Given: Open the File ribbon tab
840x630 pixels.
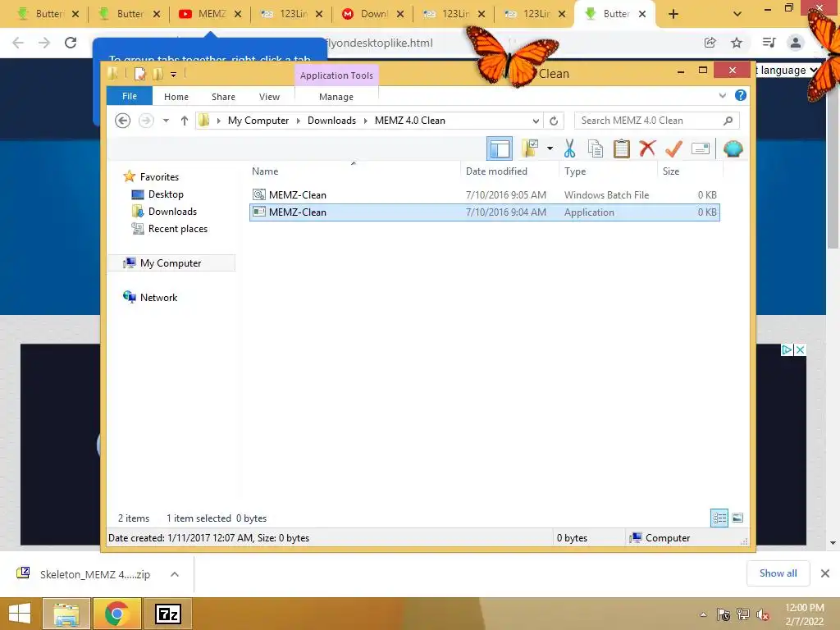Looking at the screenshot, I should click(x=130, y=97).
